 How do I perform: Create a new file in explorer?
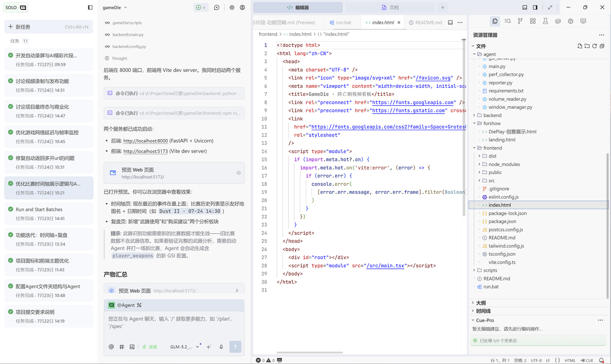click(x=579, y=46)
